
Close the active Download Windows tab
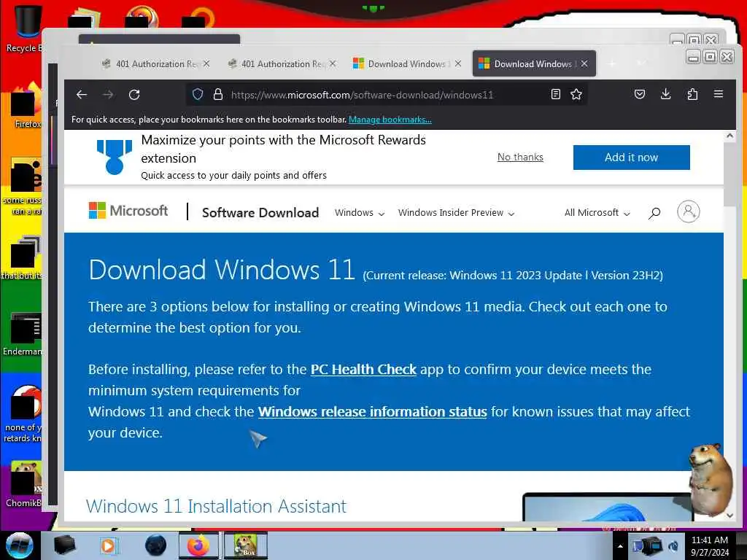[x=584, y=63]
